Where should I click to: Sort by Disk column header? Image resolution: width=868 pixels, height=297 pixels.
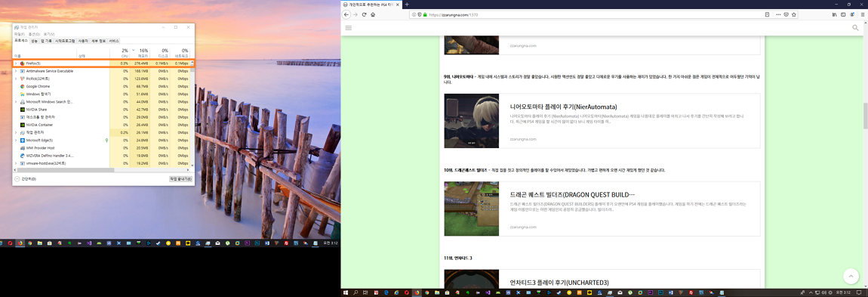coord(159,53)
